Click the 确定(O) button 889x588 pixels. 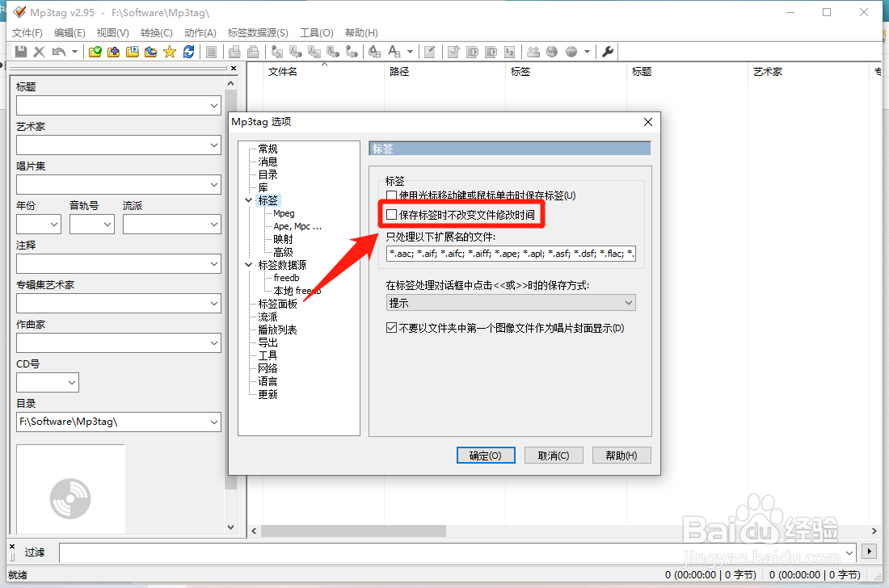[x=486, y=456]
